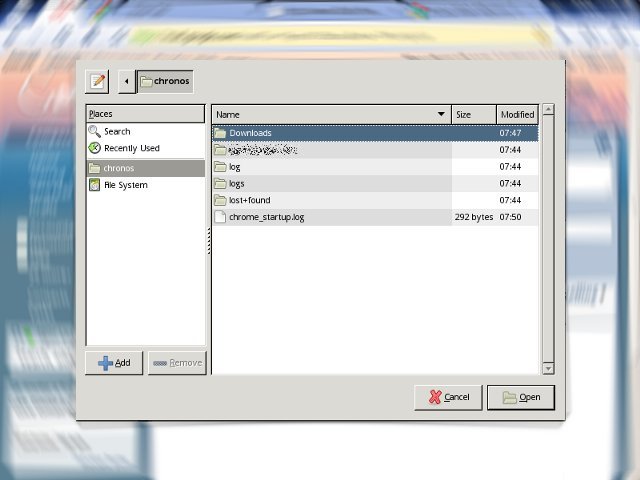The image size is (640, 480).
Task: Click the 07:50 modified time cell
Action: click(x=510, y=217)
